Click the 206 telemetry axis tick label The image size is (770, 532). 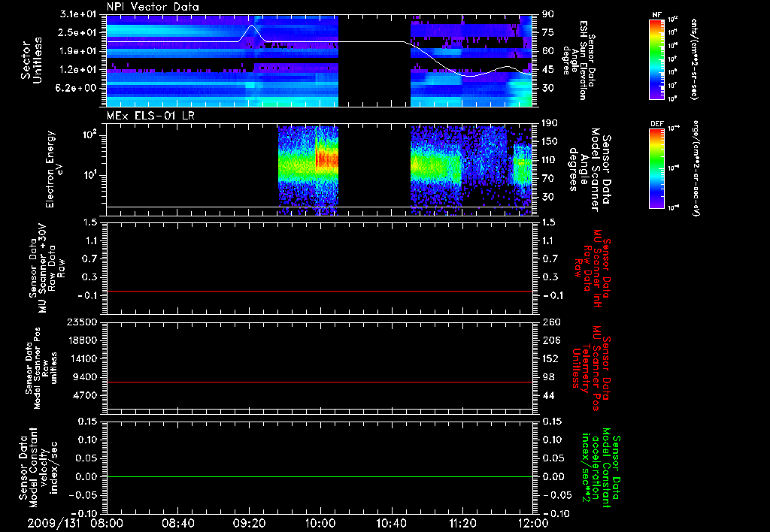click(x=550, y=340)
